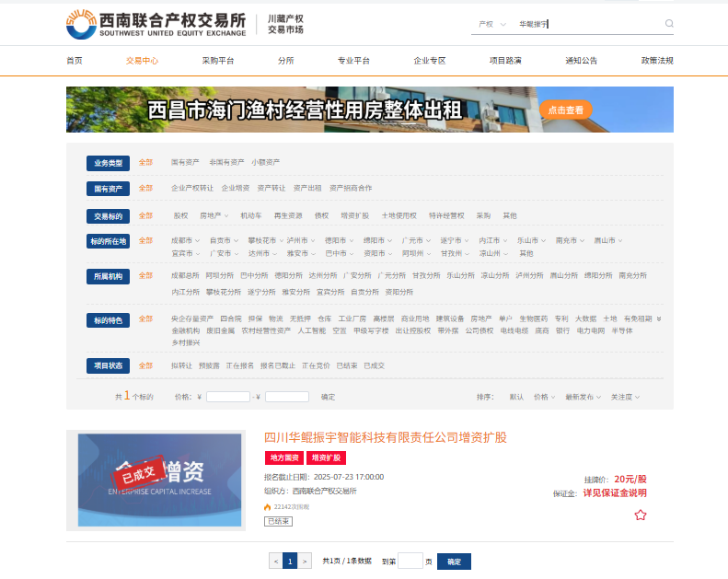Click the search magnifier icon
The height and width of the screenshot is (579, 728).
pos(669,24)
